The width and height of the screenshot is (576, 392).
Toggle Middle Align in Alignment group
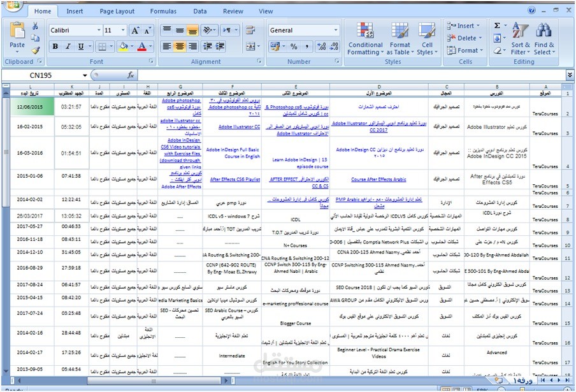180,30
